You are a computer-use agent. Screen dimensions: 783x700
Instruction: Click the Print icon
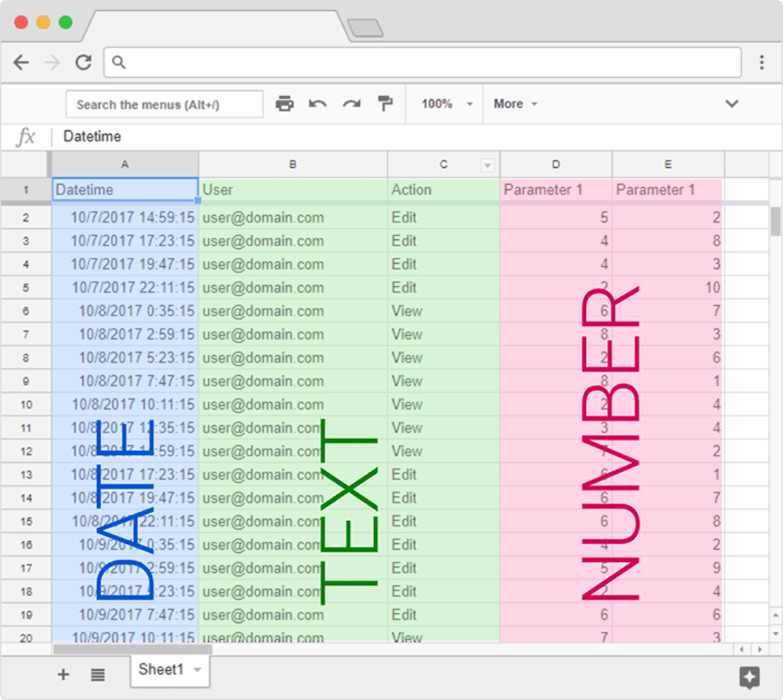(x=285, y=104)
